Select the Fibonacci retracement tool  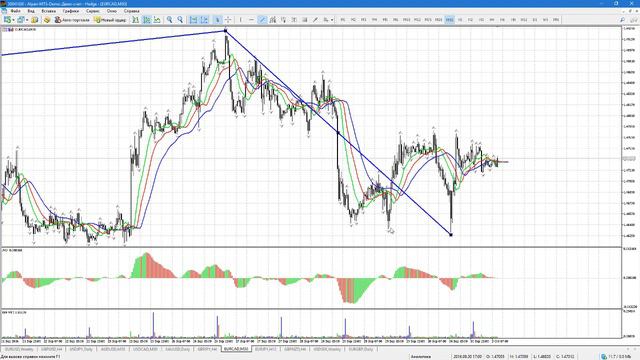pos(283,20)
